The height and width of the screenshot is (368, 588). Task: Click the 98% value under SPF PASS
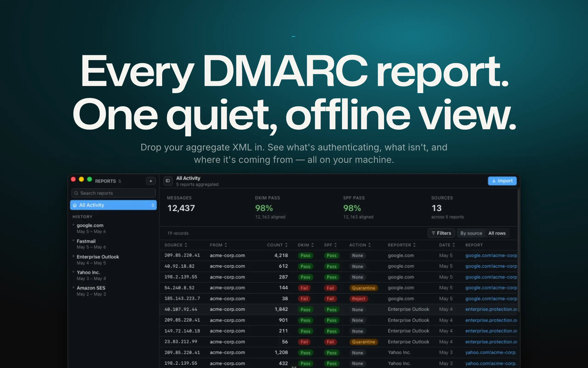(352, 208)
